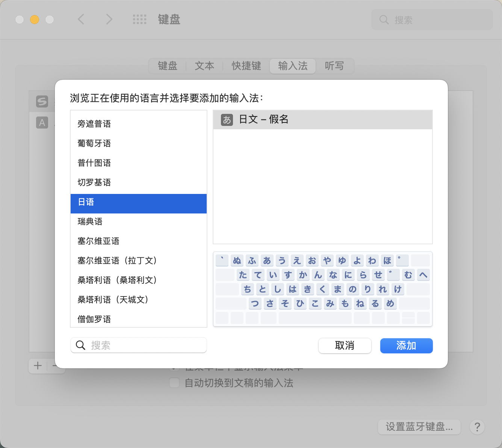Go back with the left arrow

(x=81, y=20)
